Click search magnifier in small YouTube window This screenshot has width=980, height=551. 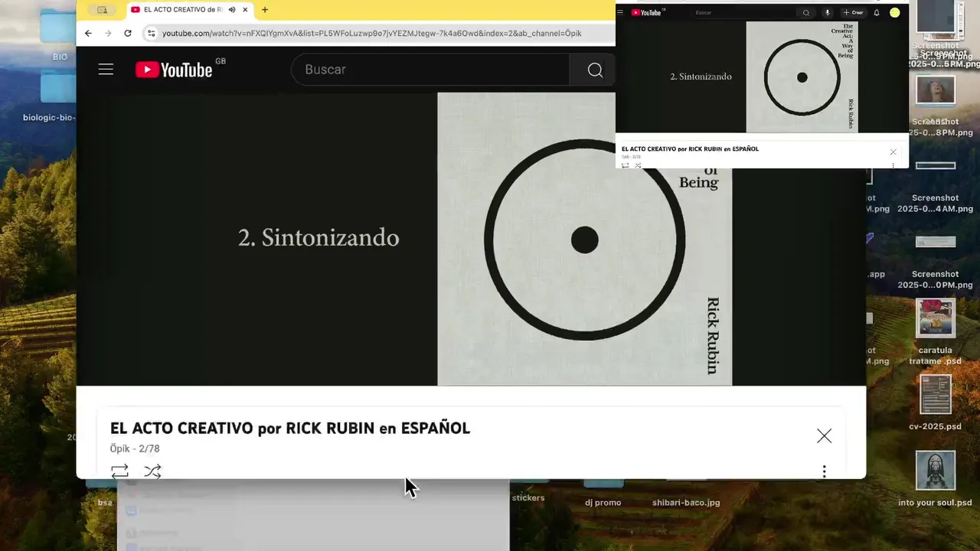pyautogui.click(x=805, y=12)
